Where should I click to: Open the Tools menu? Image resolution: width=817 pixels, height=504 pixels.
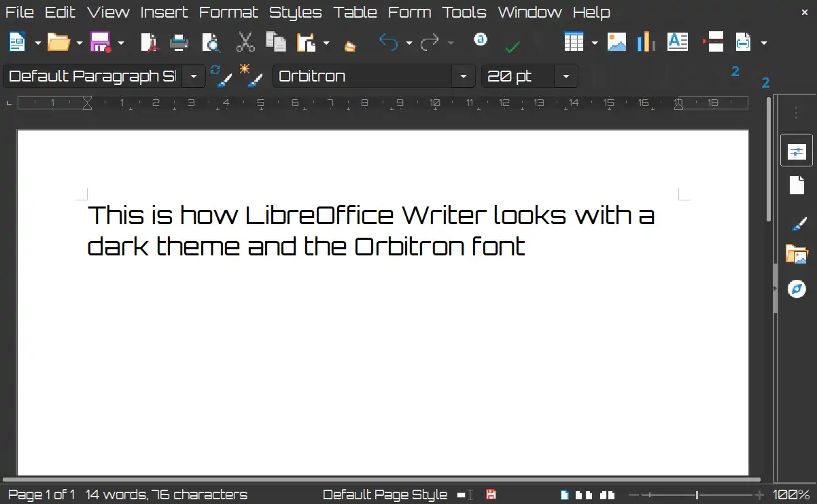pos(464,12)
